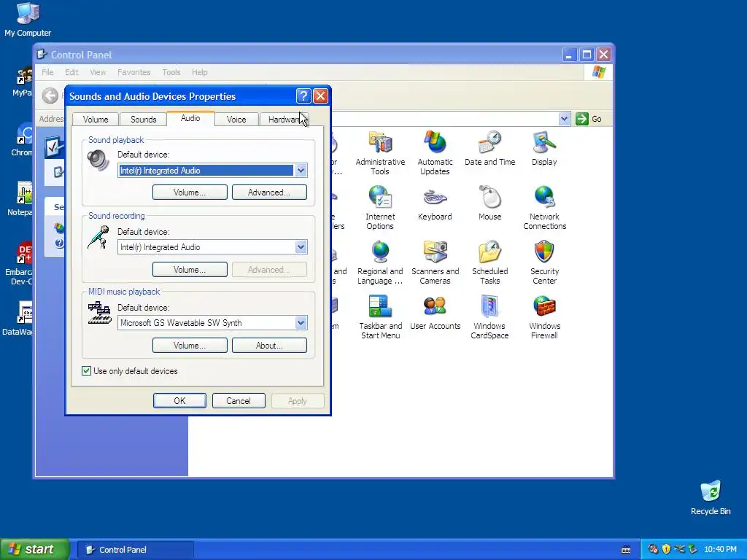Click Volume button under Sound recording
This screenshot has height=560, width=747.
(190, 270)
